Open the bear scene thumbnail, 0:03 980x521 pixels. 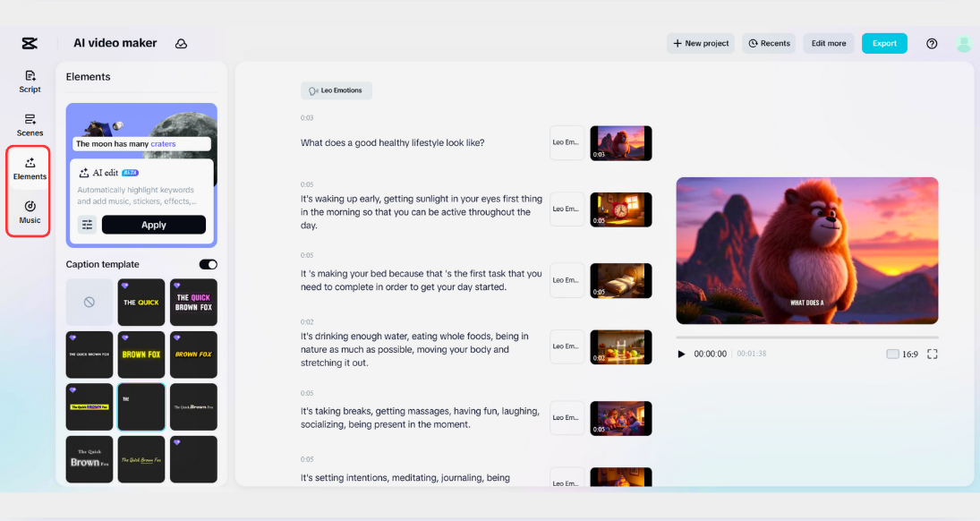coord(620,143)
